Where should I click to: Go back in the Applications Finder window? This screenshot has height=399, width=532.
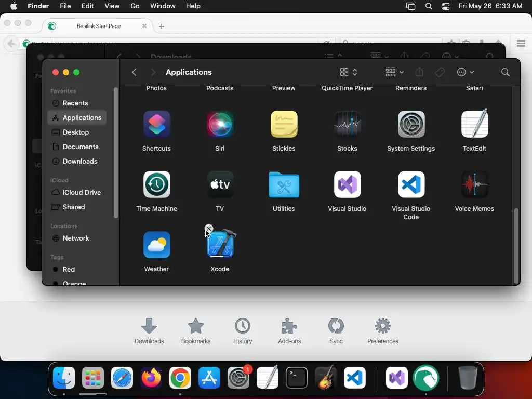point(134,72)
